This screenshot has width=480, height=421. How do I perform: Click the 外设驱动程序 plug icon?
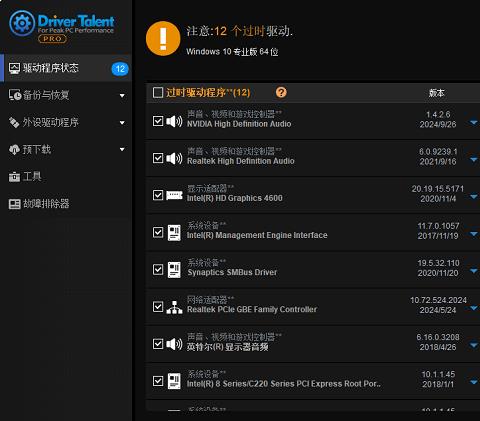click(14, 122)
